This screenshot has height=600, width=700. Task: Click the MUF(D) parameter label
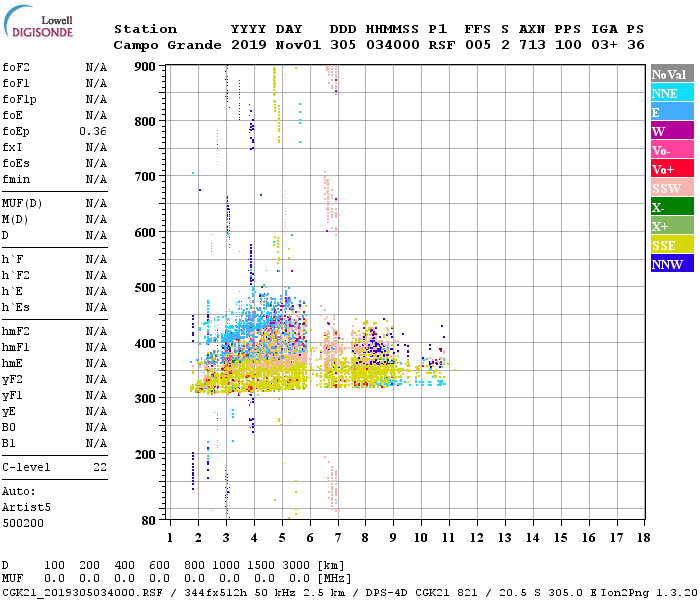(x=22, y=204)
